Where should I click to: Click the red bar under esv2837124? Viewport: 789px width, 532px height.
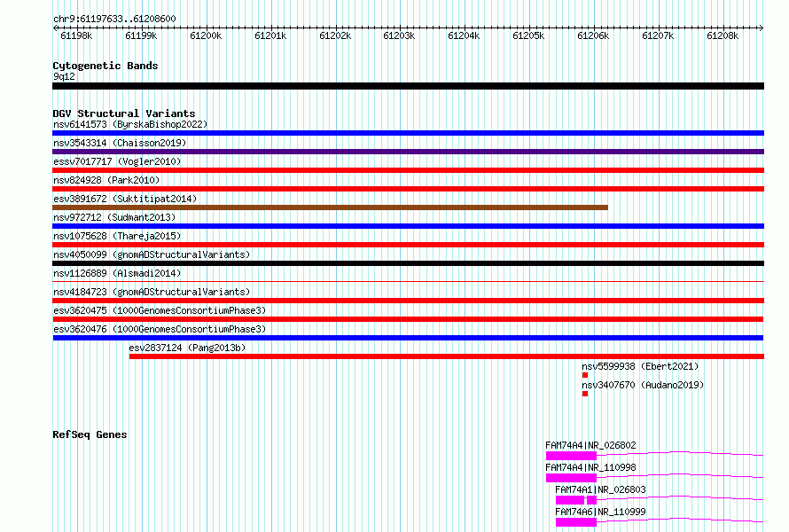[447, 356]
